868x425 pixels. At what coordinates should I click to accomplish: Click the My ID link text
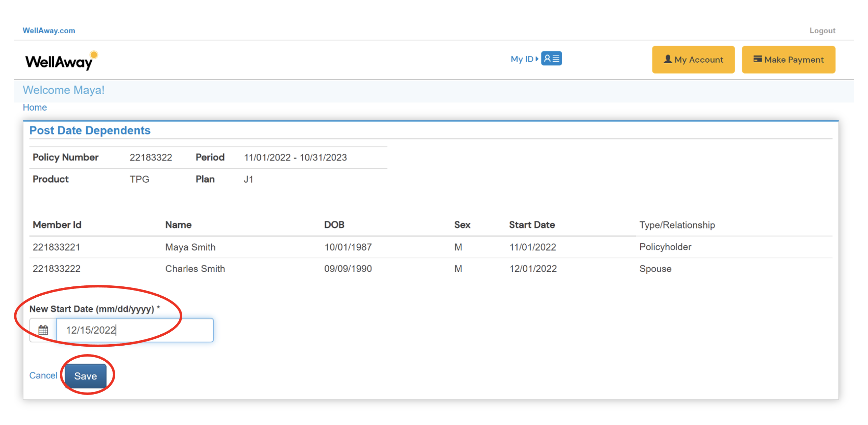[522, 59]
